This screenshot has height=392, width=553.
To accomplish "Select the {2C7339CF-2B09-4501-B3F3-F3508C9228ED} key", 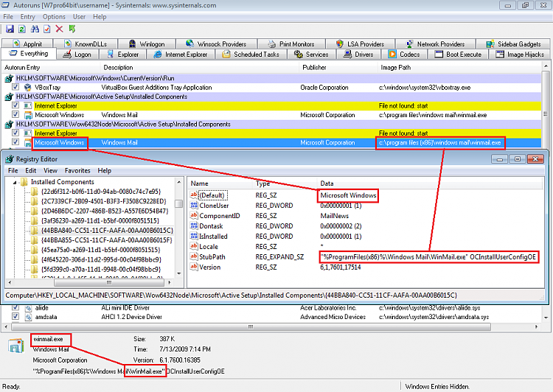I will point(103,201).
